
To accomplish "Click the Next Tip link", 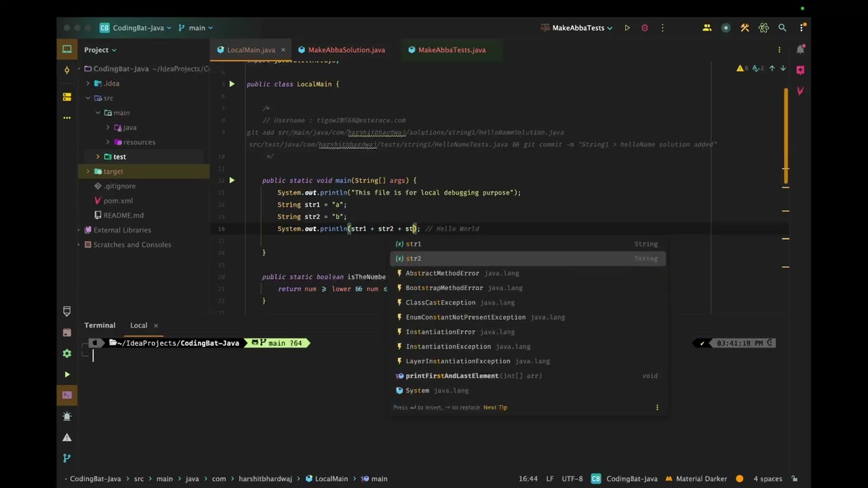I will click(495, 407).
